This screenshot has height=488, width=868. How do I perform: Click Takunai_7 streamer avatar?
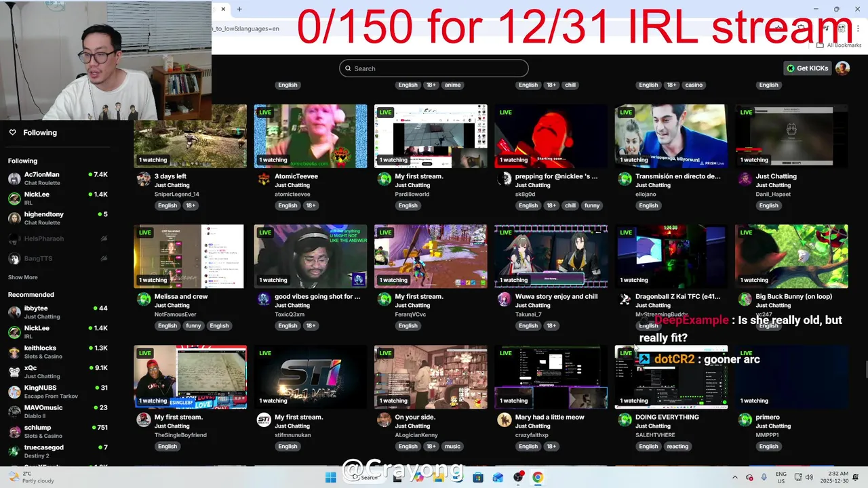point(505,299)
